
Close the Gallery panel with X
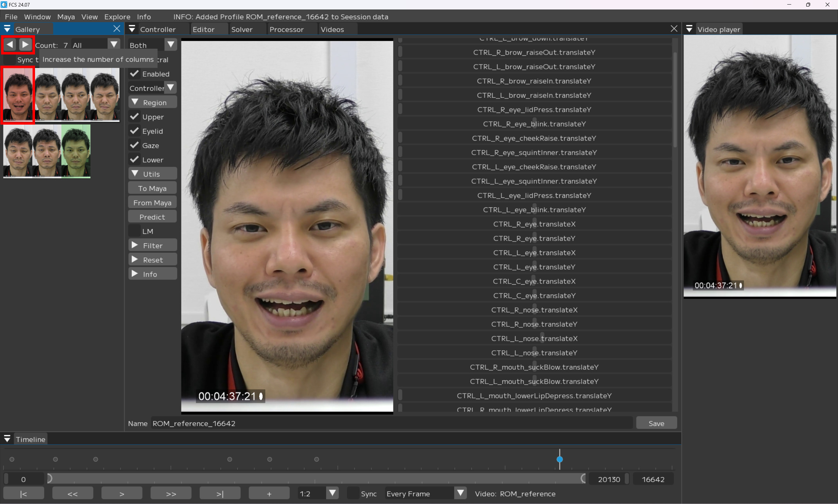117,29
